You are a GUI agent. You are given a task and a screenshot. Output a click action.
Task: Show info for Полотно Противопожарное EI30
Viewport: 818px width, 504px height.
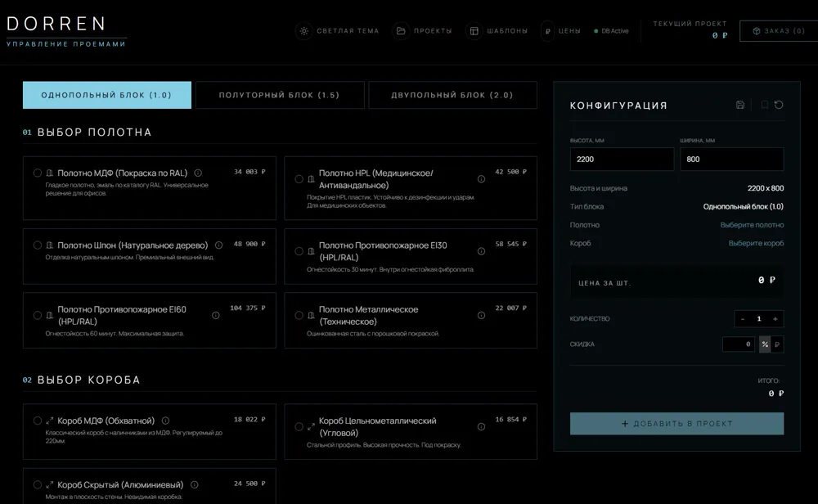tap(481, 251)
